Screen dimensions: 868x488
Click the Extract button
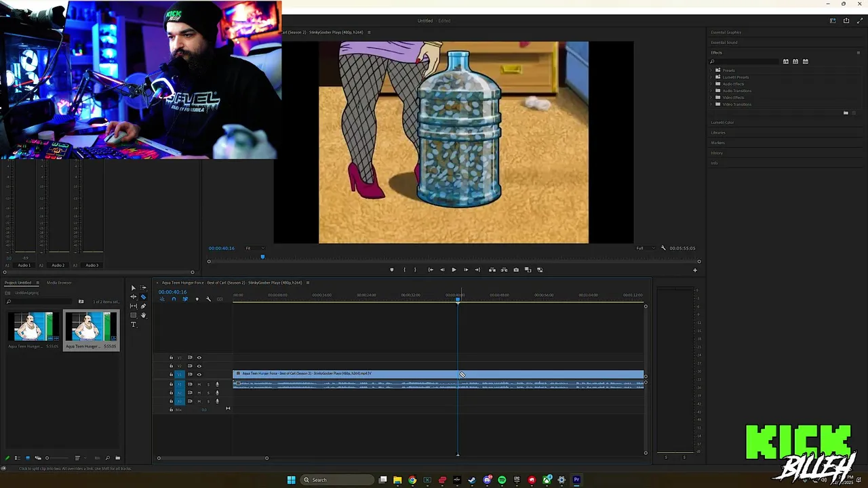point(504,270)
